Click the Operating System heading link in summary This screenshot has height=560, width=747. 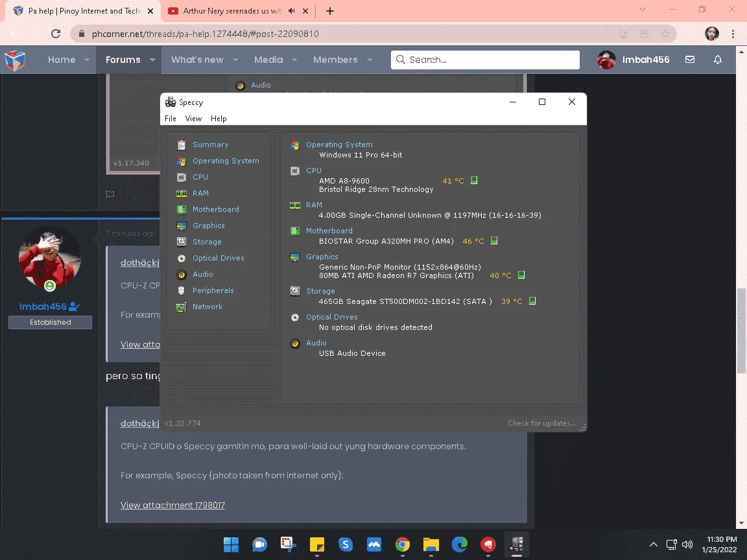pyautogui.click(x=339, y=145)
